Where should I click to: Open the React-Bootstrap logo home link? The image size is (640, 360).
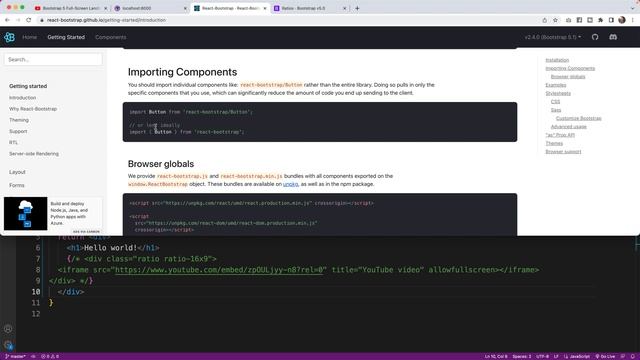tap(9, 37)
